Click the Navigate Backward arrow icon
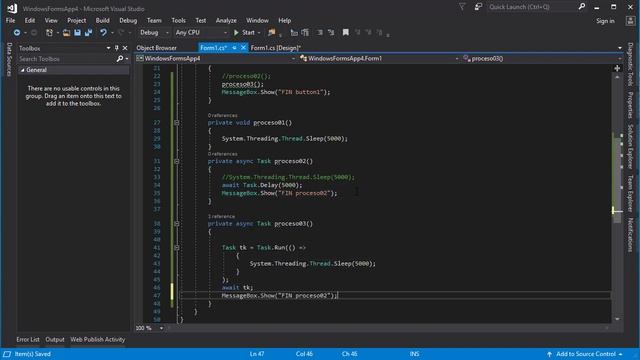Image resolution: width=640 pixels, height=360 pixels. click(17, 33)
